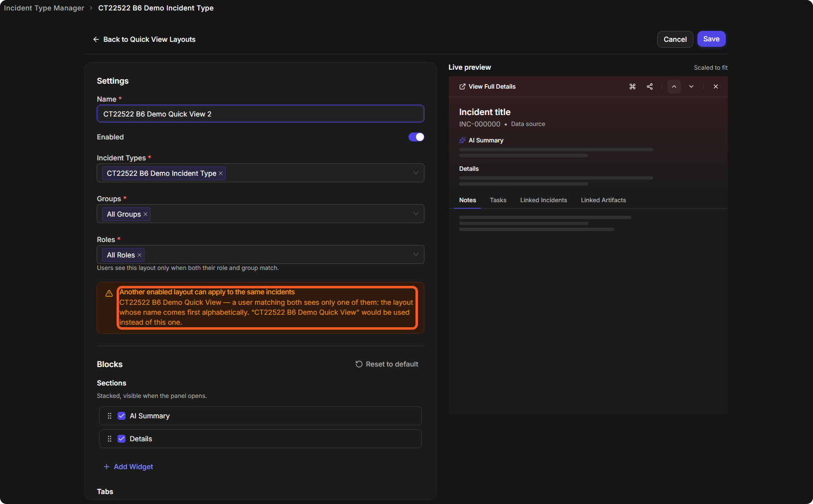The height and width of the screenshot is (504, 813).
Task: Toggle the Enabled switch off
Action: 416,137
